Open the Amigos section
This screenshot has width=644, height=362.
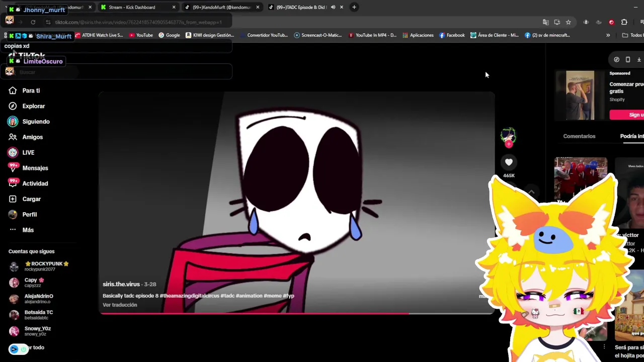(26, 137)
